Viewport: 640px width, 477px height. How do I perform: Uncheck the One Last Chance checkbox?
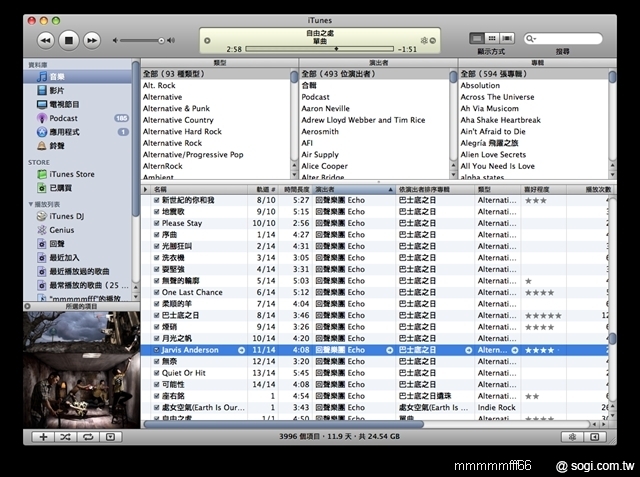coord(156,292)
